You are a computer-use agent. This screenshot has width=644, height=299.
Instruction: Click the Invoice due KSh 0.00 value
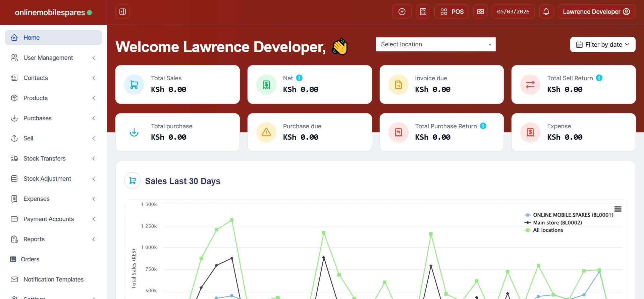(433, 89)
